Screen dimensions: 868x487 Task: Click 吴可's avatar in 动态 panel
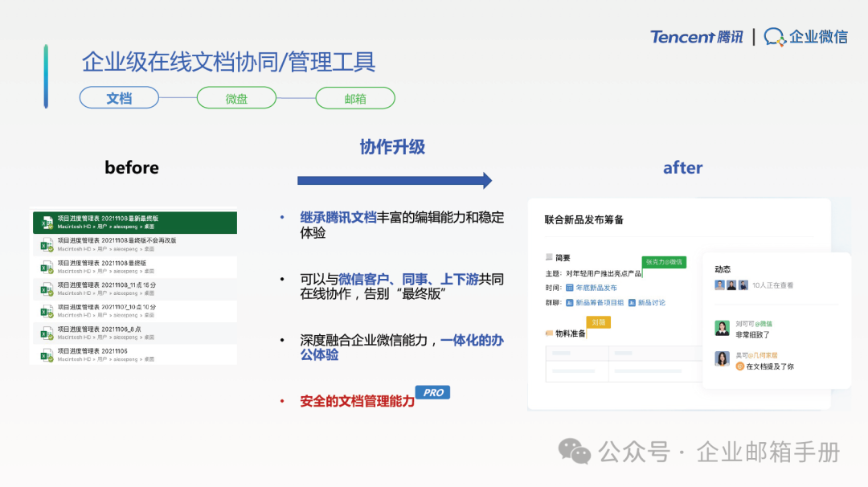[x=722, y=359]
